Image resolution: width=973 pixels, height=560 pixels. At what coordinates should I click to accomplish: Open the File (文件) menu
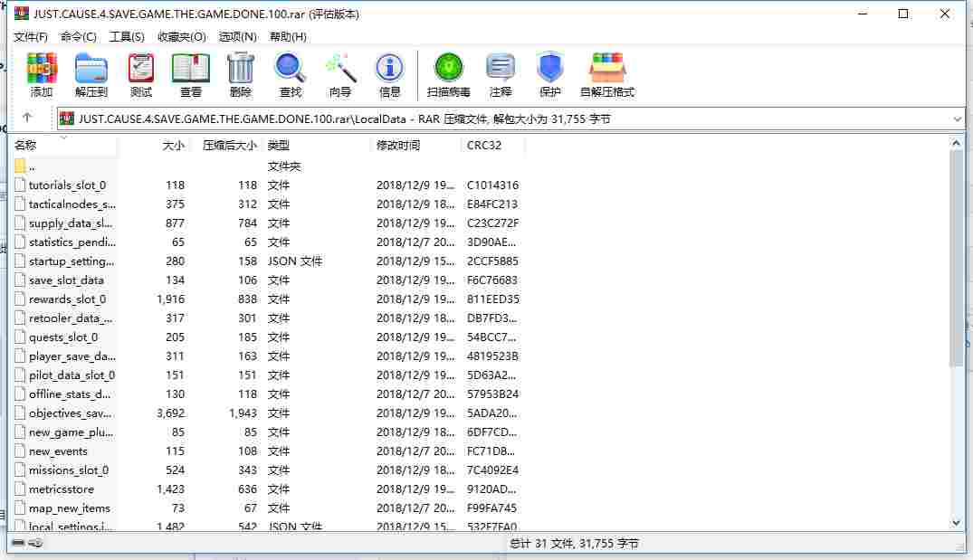tap(31, 36)
